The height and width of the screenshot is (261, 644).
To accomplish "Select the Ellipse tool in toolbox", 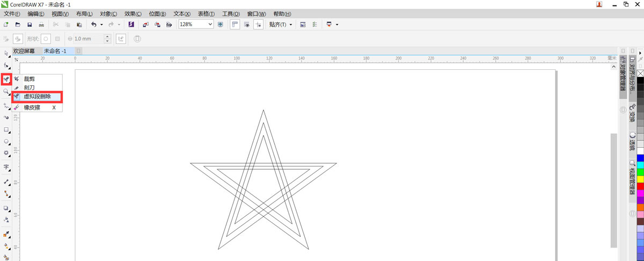I will 6,142.
